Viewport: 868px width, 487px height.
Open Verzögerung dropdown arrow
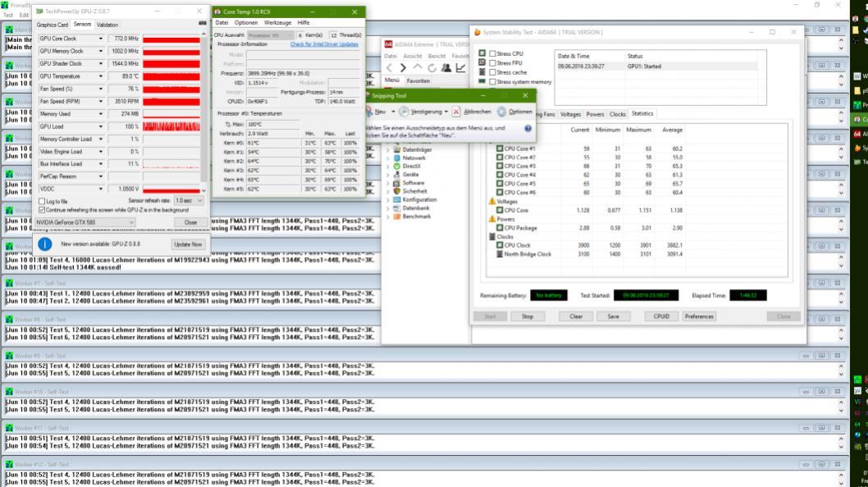[x=446, y=112]
